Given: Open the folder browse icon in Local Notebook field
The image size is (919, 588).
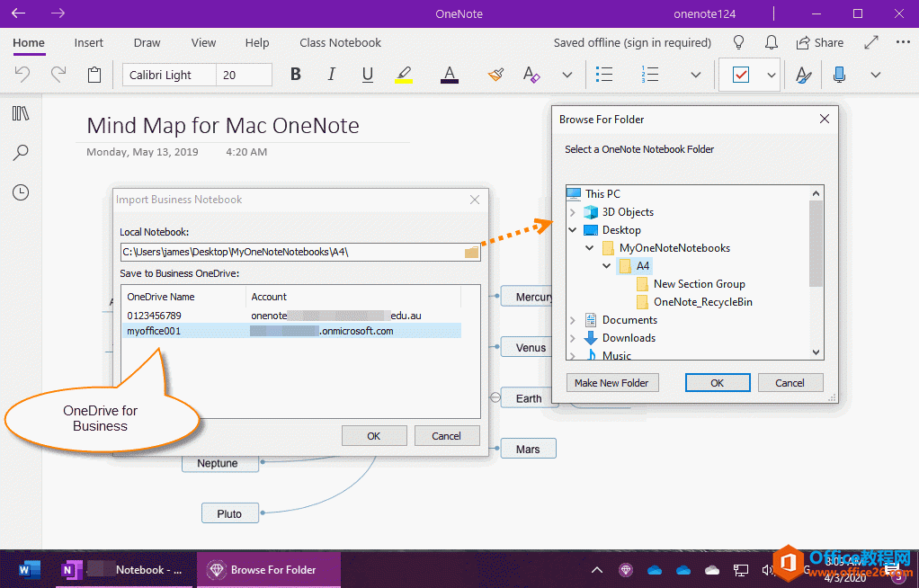Looking at the screenshot, I should point(471,252).
